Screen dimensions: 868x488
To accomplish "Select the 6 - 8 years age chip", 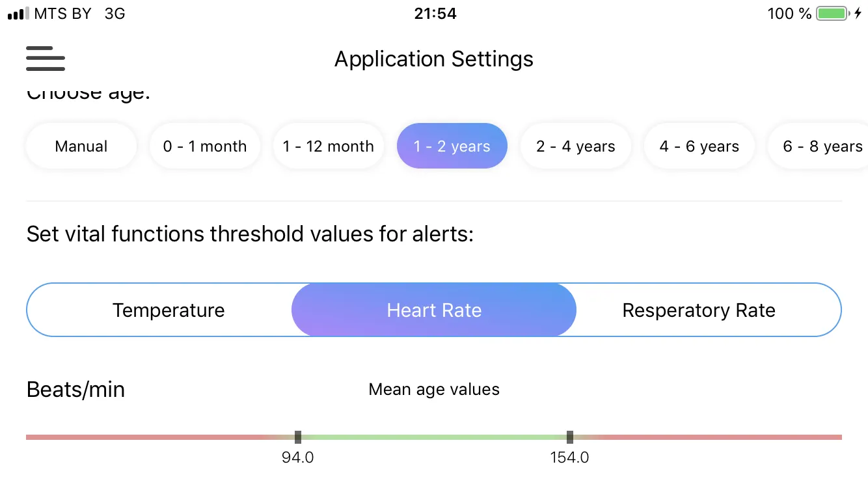I will point(818,146).
